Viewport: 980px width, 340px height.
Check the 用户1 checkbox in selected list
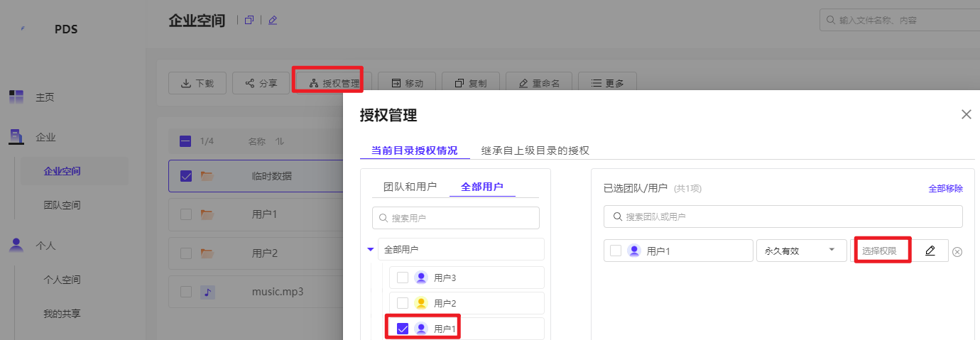616,251
